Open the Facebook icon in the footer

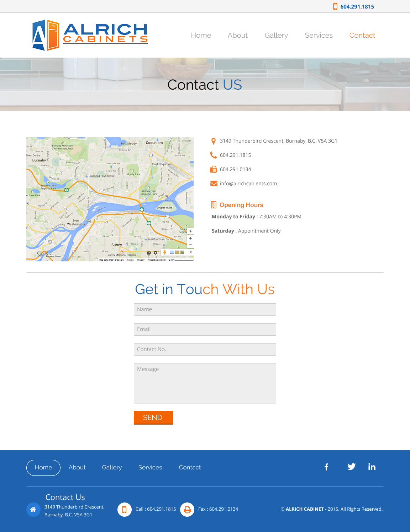tap(326, 467)
